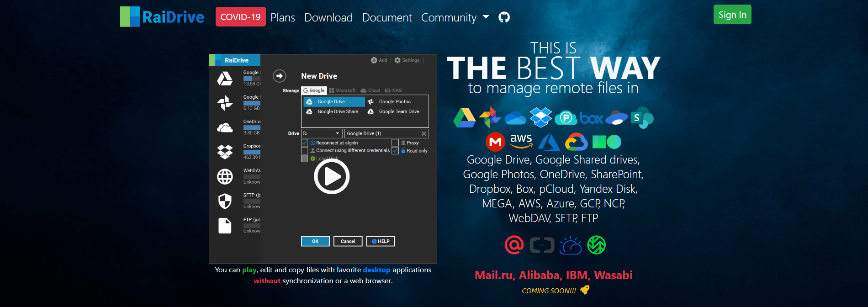The image size is (868, 307).
Task: Click OK in New Drive dialog
Action: tap(315, 241)
